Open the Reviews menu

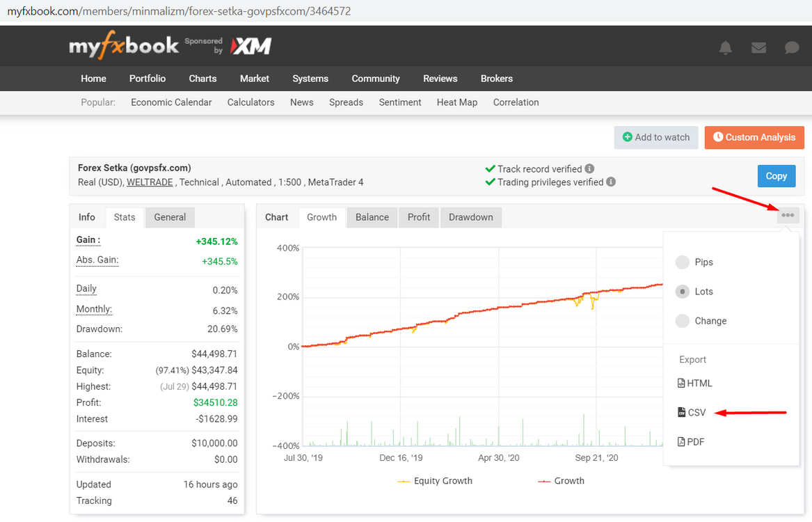[440, 79]
